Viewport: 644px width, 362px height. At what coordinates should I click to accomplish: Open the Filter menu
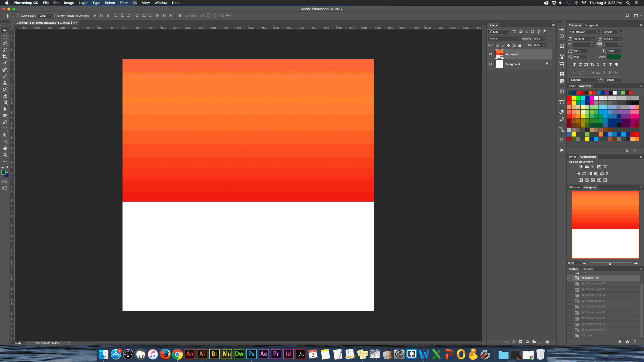coord(124,3)
